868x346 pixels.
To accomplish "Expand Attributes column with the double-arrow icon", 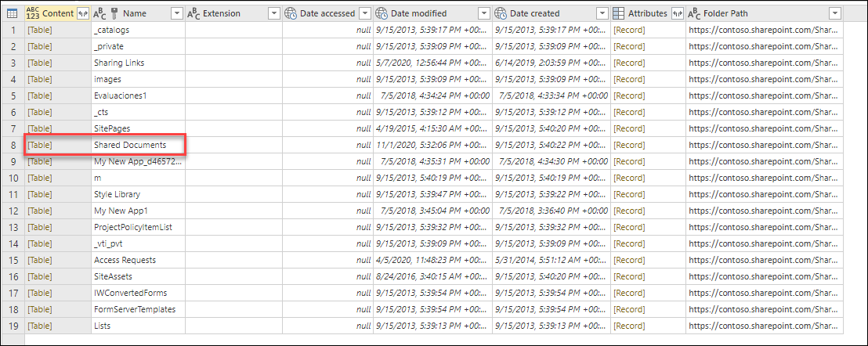I will pos(677,13).
